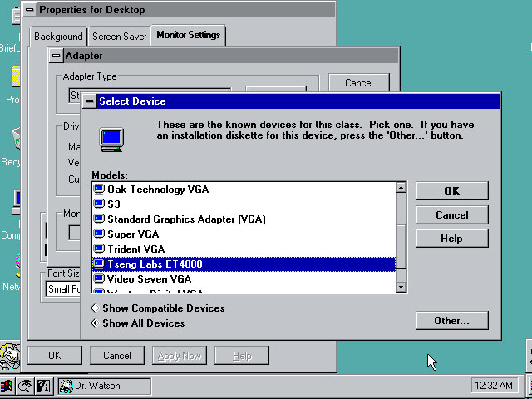Image resolution: width=532 pixels, height=399 pixels.
Task: Enable Show Compatible Devices option
Action: pos(95,308)
